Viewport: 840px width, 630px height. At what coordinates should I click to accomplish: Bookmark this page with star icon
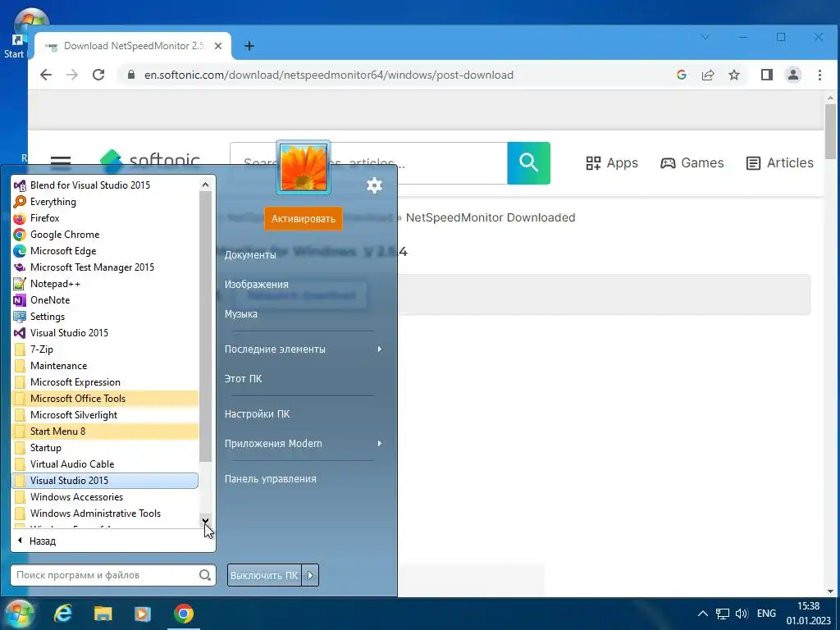coord(734,75)
